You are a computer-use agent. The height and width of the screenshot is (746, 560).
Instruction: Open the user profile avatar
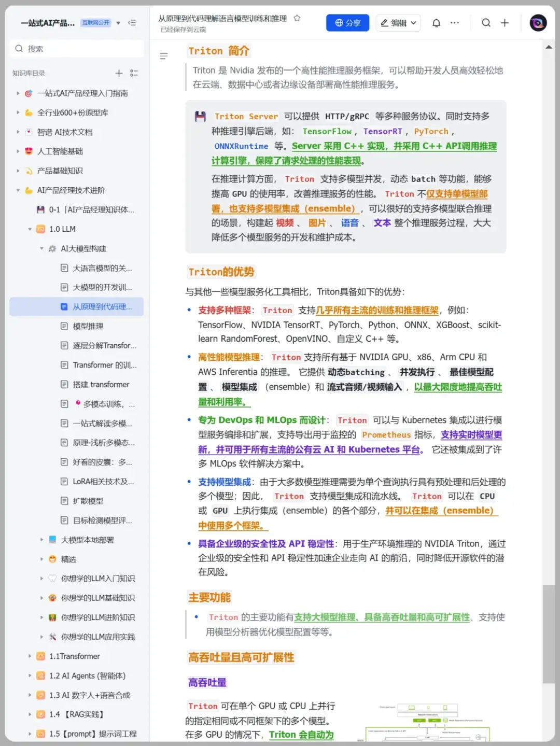[x=538, y=23]
